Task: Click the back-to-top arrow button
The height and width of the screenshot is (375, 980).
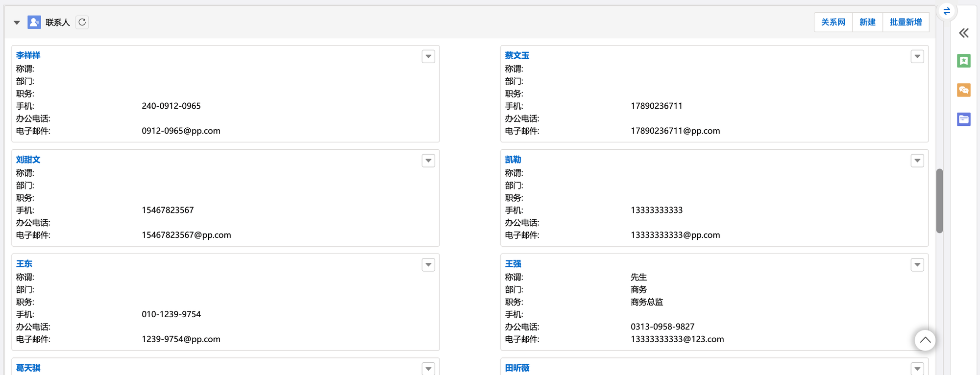Action: pyautogui.click(x=925, y=340)
